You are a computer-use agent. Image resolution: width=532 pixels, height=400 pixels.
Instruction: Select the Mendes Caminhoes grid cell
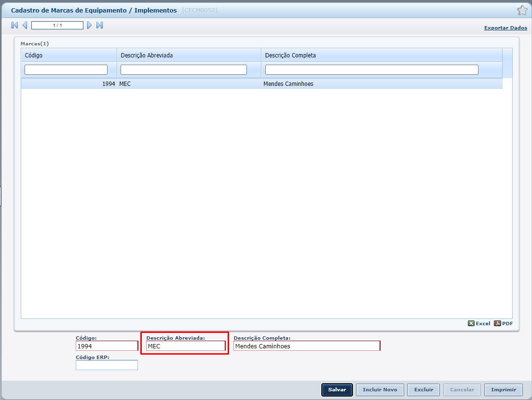[x=382, y=84]
